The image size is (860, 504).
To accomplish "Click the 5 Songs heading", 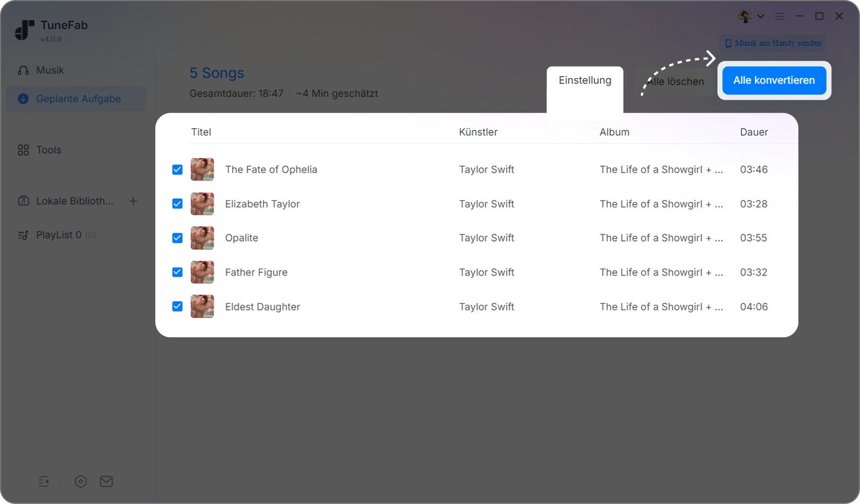I will [x=217, y=73].
